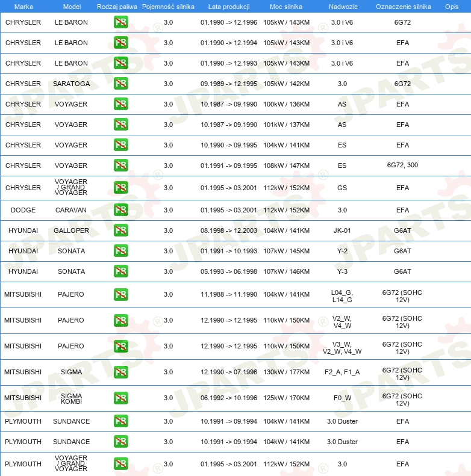Click the GALLOPER row engine code 'G6AT'
471x476 pixels.
click(x=402, y=230)
